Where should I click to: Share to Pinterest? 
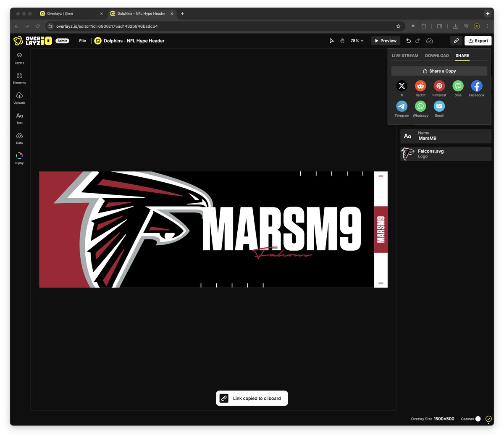(439, 88)
